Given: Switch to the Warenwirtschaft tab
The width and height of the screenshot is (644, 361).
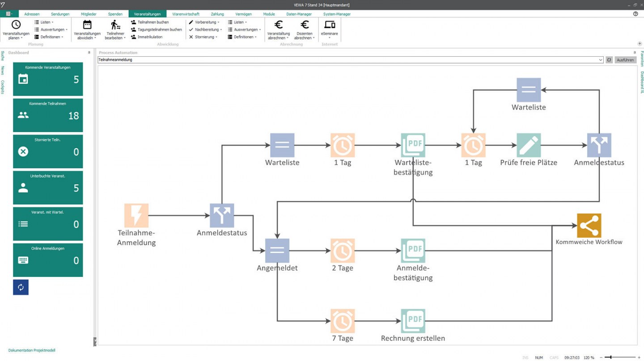Looking at the screenshot, I should click(x=186, y=14).
